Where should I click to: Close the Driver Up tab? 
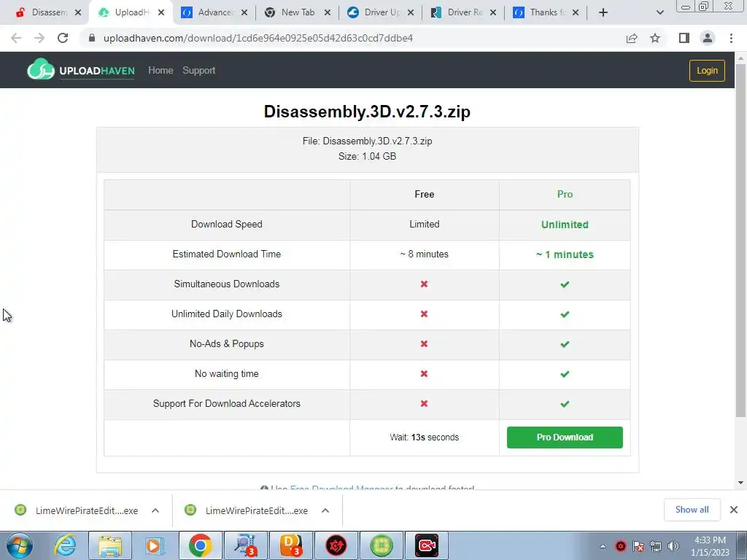411,12
